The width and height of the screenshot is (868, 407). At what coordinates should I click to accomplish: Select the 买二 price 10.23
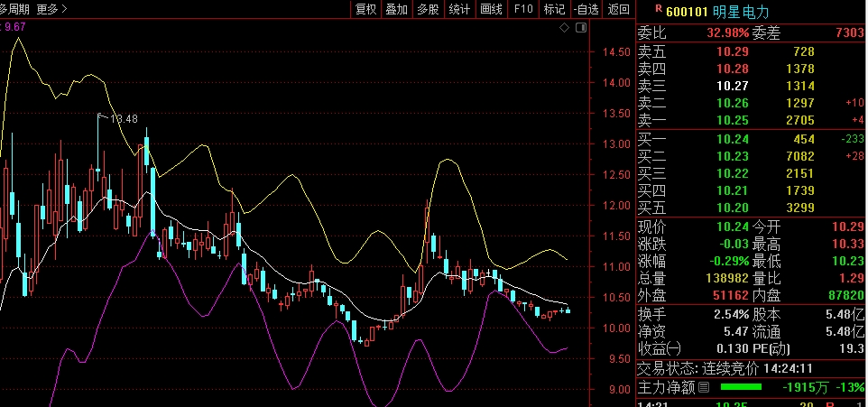click(x=733, y=157)
